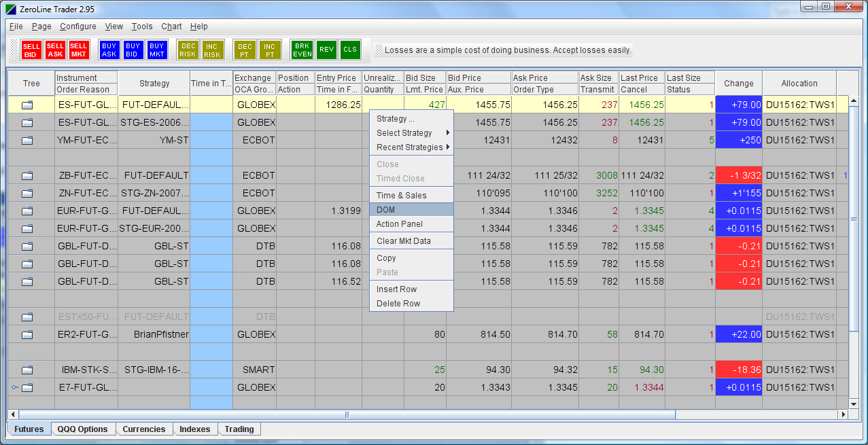Expand the E7-FUT-GL row tree handle
This screenshot has height=445, width=868.
click(x=15, y=388)
